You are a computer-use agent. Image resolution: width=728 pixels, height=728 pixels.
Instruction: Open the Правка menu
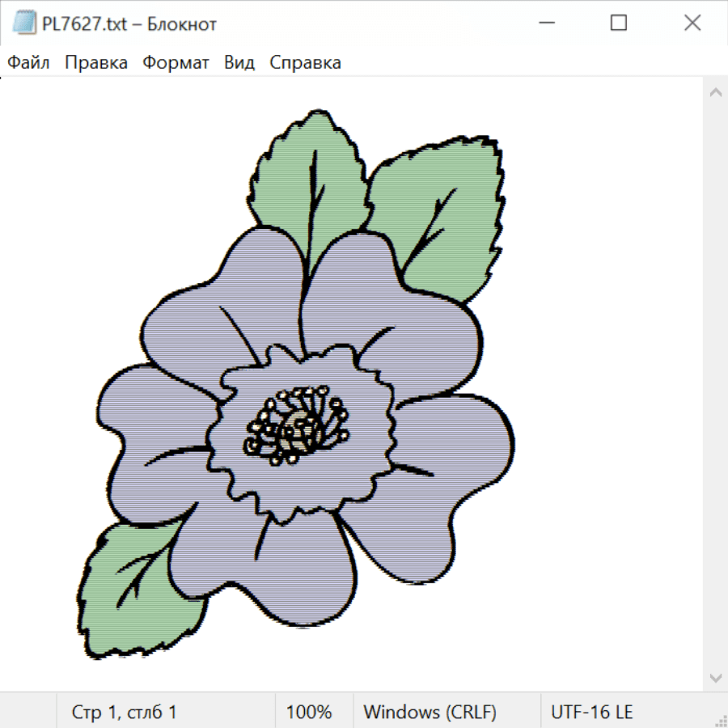pyautogui.click(x=96, y=63)
